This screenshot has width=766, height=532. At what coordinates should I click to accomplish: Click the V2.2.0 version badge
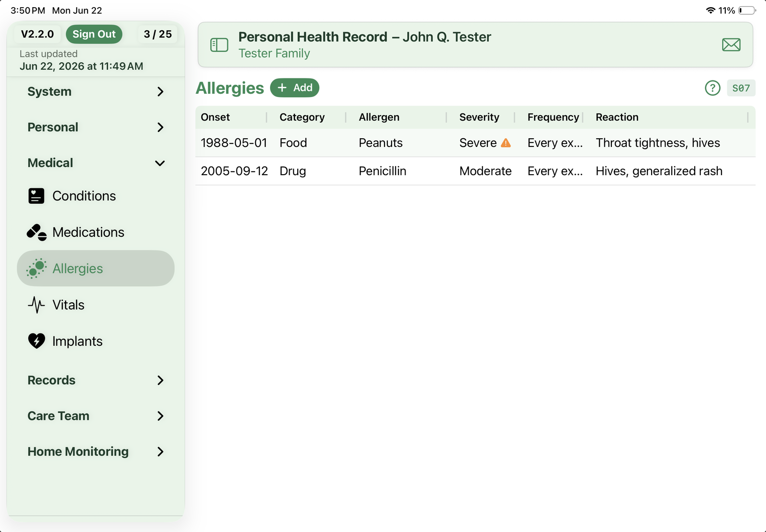pyautogui.click(x=37, y=34)
